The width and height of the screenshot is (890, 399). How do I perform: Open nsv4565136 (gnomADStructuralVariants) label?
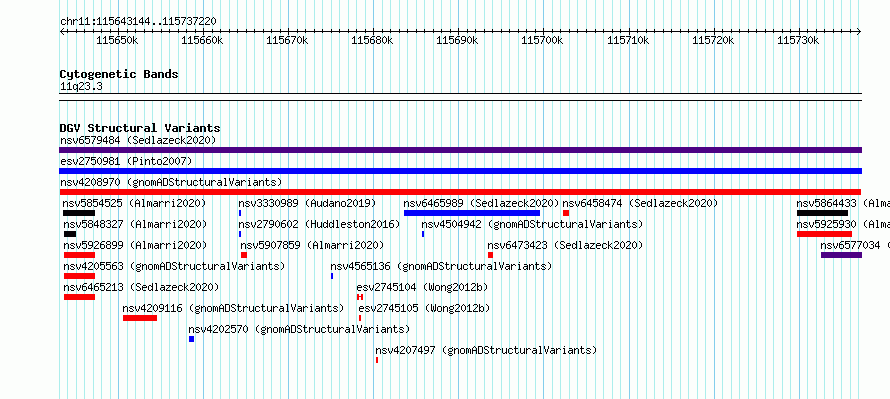pos(441,266)
